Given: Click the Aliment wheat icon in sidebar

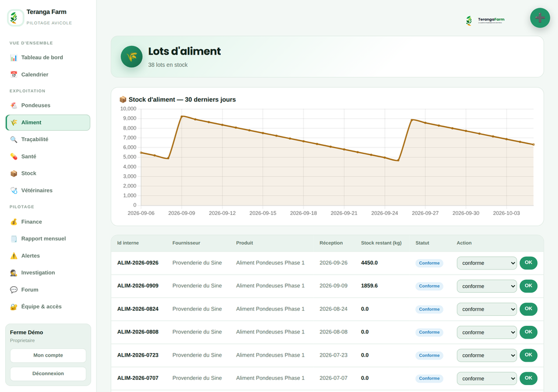Looking at the screenshot, I should click(13, 123).
